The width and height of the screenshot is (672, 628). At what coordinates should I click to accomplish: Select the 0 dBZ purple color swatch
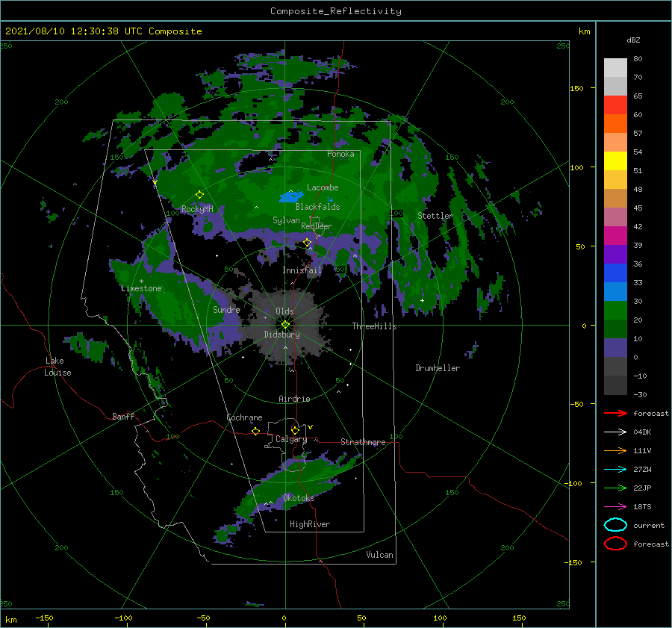click(615, 348)
